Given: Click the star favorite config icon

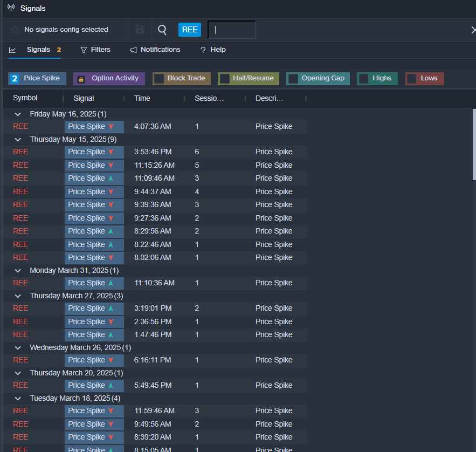Looking at the screenshot, I should (15, 30).
